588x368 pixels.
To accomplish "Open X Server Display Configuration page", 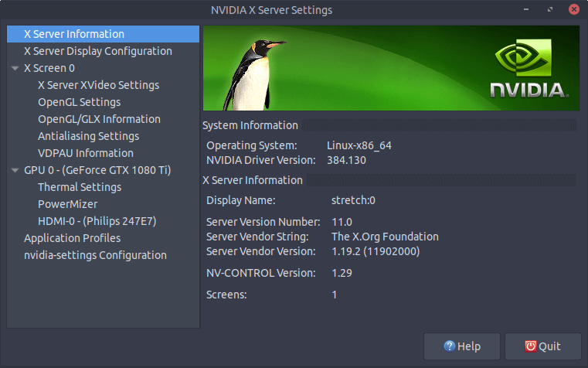I will pos(97,51).
